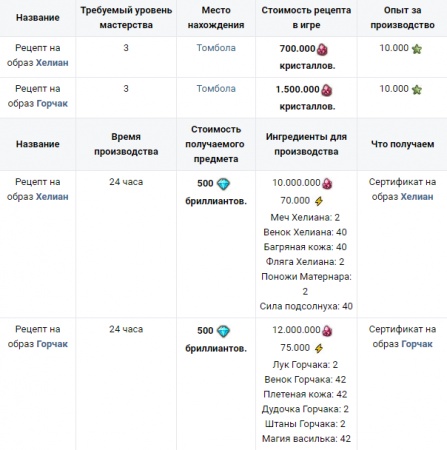Open Горчак link in 24 часа production row

pos(52,344)
